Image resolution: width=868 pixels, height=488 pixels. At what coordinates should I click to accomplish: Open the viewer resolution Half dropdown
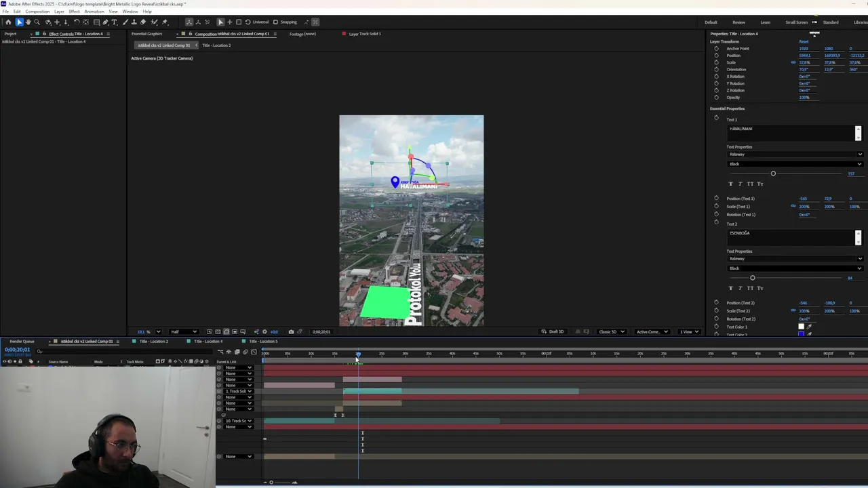(x=184, y=331)
